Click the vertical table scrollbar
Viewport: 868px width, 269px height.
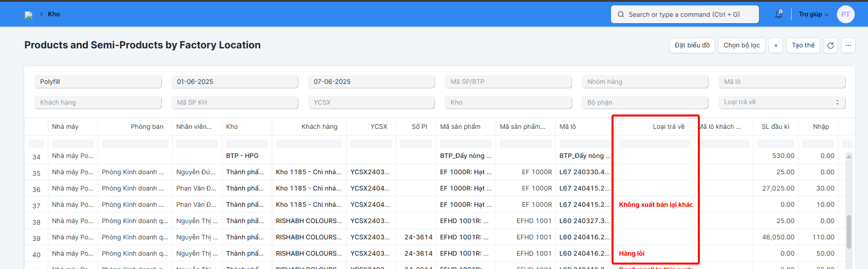(849, 232)
